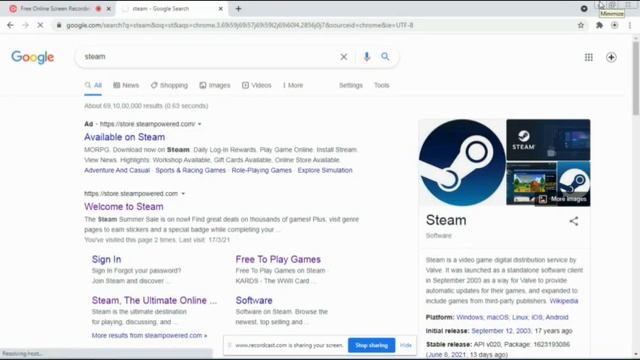The image size is (640, 360).
Task: Open Chrome three-dot menu
Action: (x=630, y=25)
